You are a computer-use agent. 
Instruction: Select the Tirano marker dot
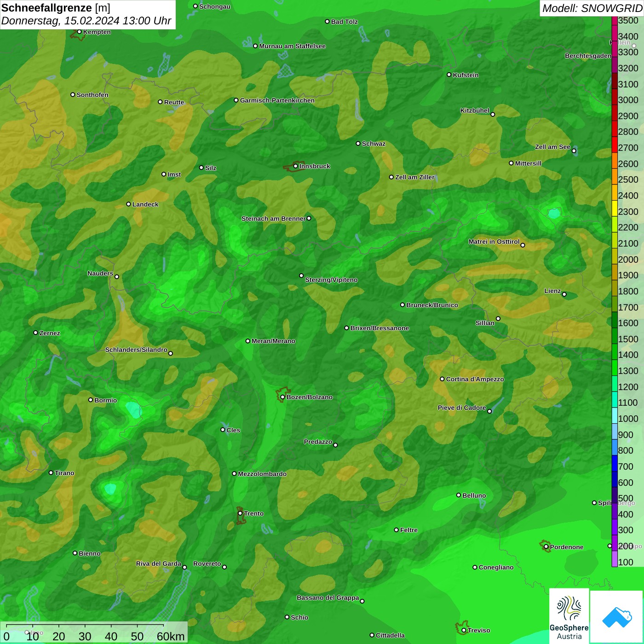click(x=51, y=472)
